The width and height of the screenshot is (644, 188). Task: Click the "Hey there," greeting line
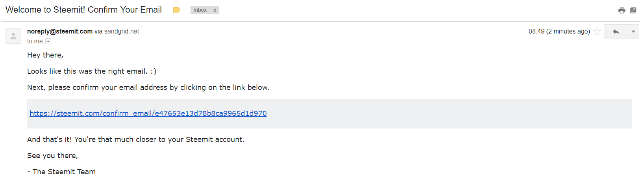coord(45,55)
